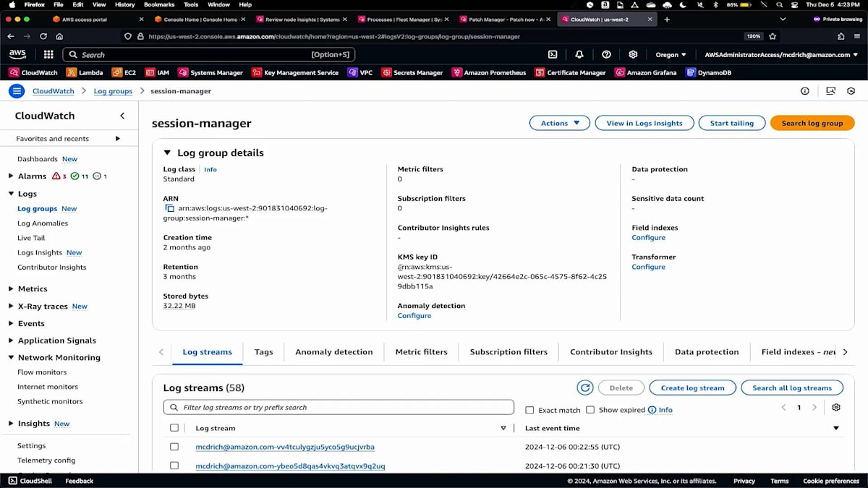Expand the Metrics navigation section
Screen dimensions: 868x488
pos(11,288)
